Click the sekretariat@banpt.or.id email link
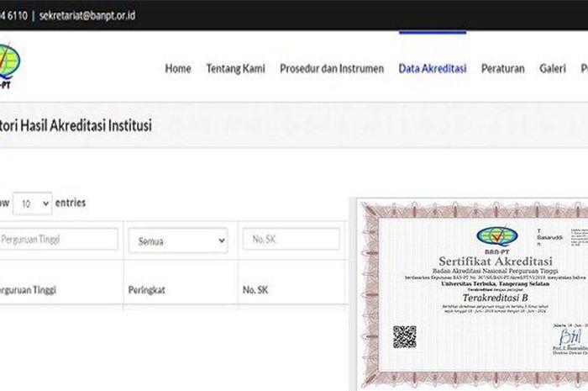Screen dimensions: 588x391 click(87, 16)
